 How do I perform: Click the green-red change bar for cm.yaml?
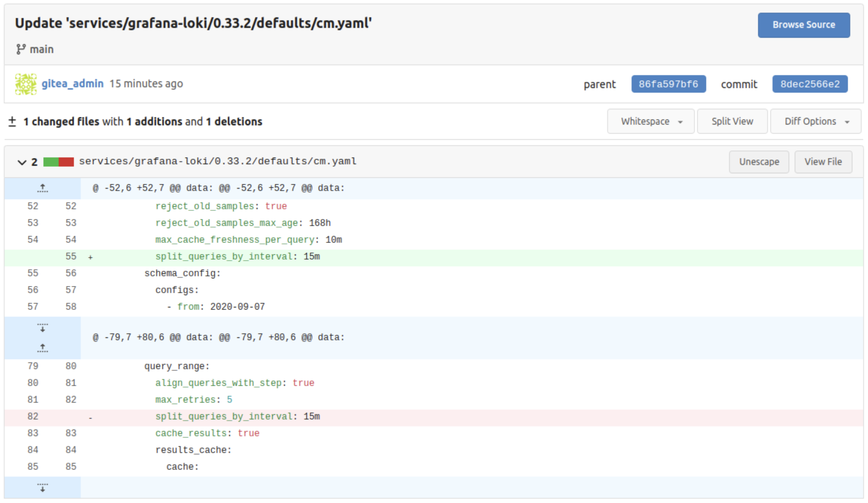tap(58, 162)
